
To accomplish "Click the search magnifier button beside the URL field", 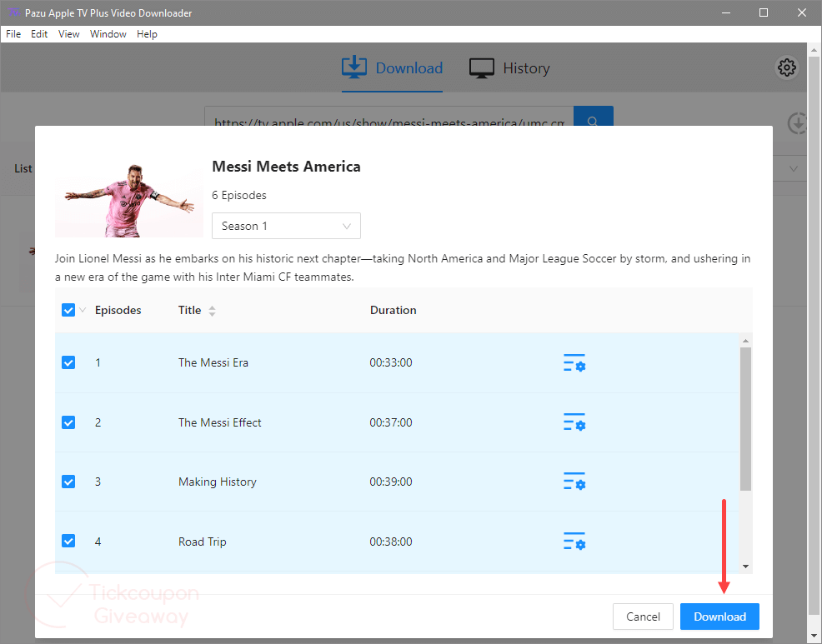I will pos(593,117).
